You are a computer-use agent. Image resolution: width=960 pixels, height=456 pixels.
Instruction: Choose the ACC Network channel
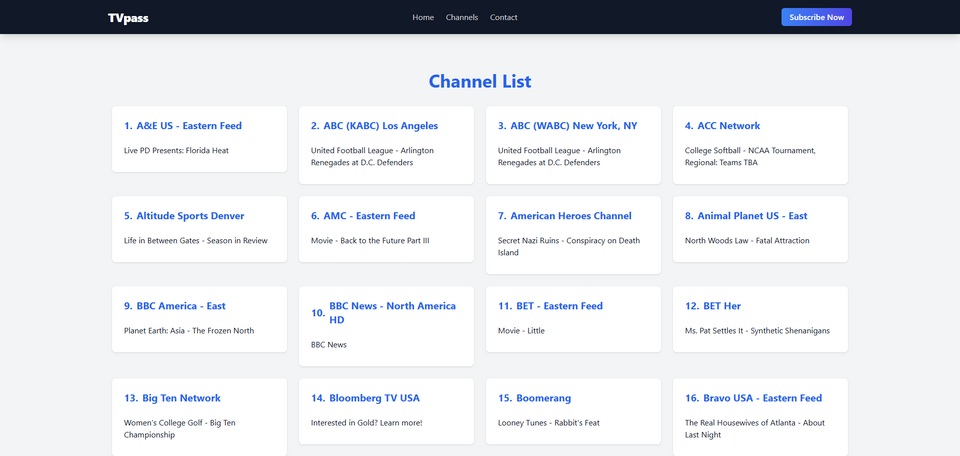(729, 125)
